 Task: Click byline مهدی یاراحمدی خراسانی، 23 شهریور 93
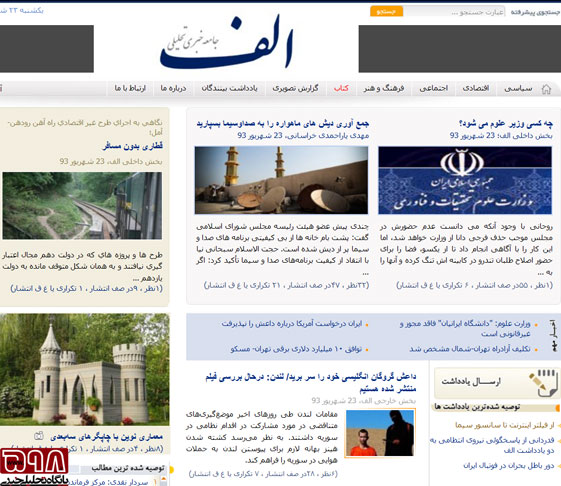pos(303,135)
